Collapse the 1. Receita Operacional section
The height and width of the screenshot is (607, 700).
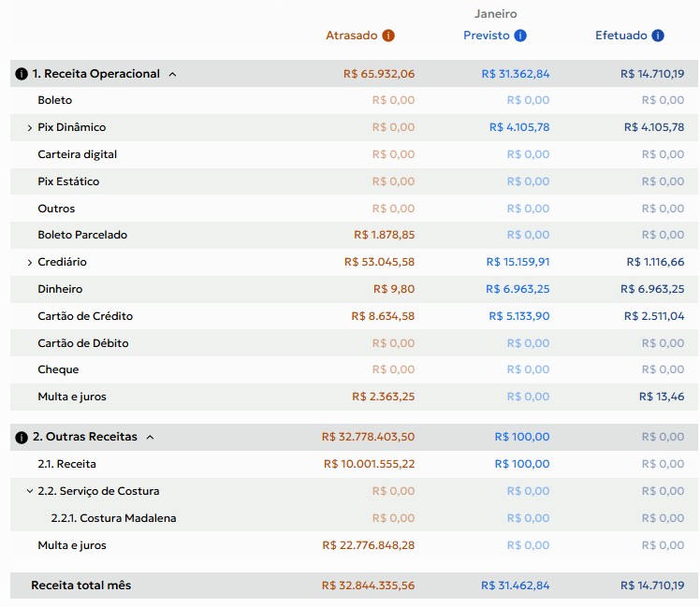(173, 74)
